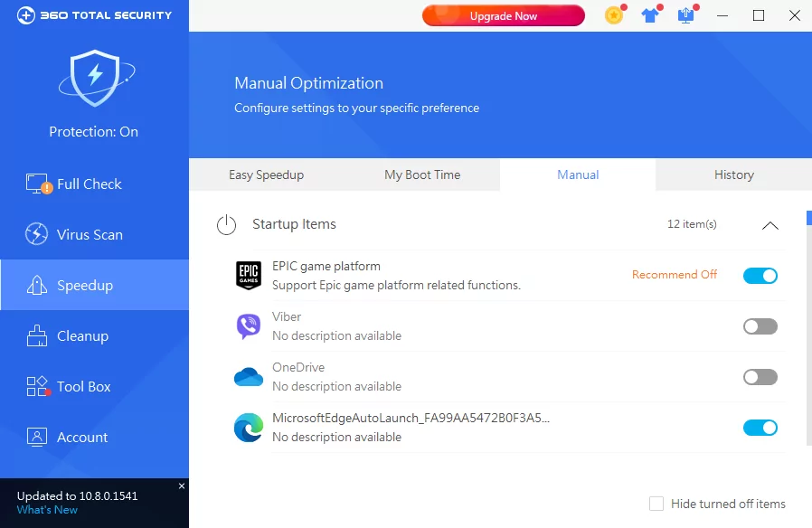
Task: Select Speedup in the sidebar
Action: [x=94, y=285]
